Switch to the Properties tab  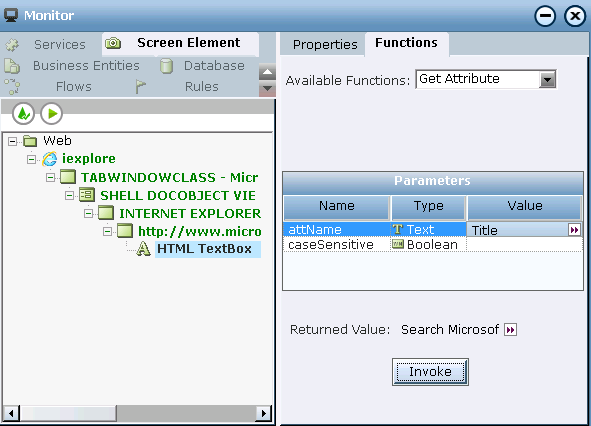pos(325,44)
